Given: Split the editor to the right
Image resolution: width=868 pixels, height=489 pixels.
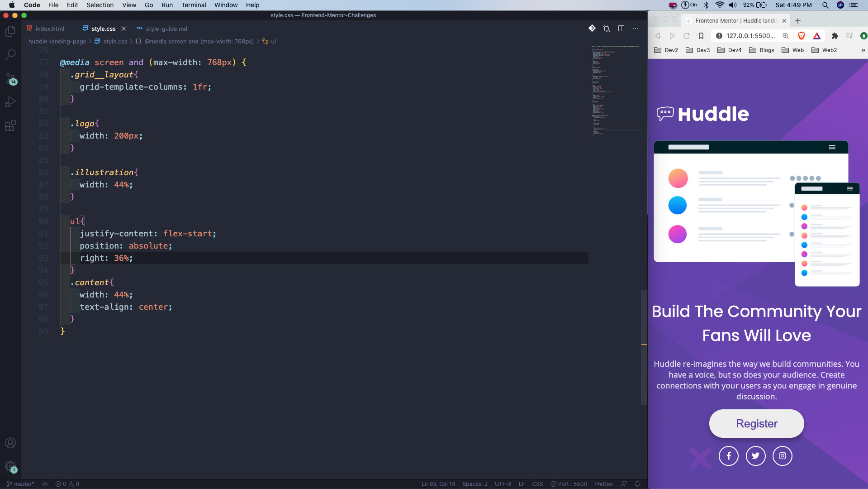Looking at the screenshot, I should coord(621,29).
